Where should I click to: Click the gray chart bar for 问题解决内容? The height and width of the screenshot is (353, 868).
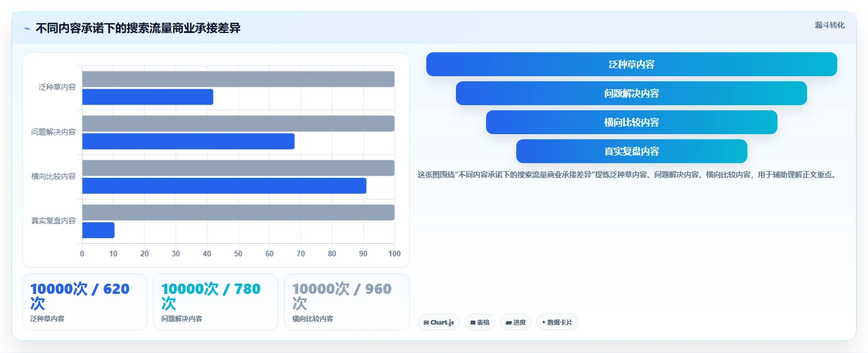pos(238,123)
